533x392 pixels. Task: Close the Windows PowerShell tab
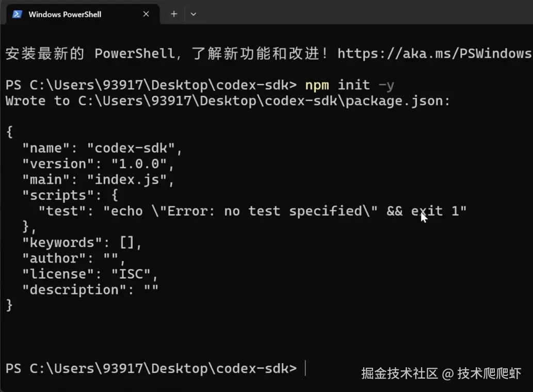146,14
